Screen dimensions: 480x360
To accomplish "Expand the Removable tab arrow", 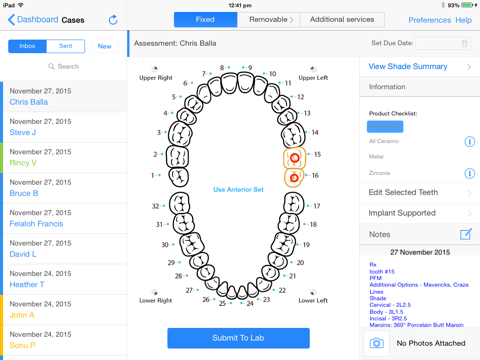I will point(291,20).
